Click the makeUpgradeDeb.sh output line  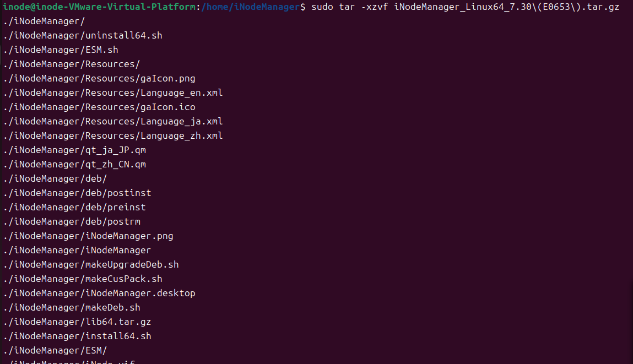click(x=91, y=264)
